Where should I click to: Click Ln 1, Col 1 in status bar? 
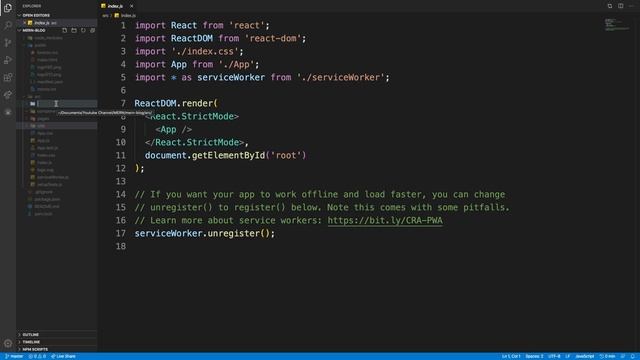pos(511,356)
